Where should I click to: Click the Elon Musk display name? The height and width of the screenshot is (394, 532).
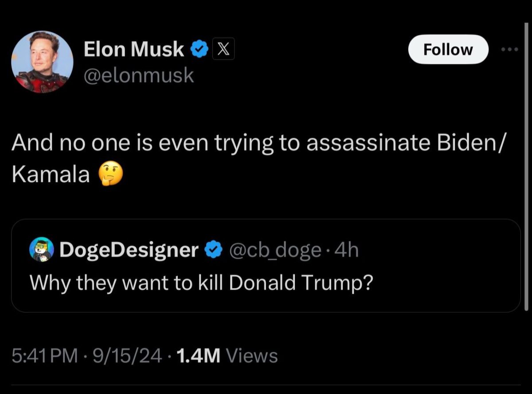tap(134, 49)
